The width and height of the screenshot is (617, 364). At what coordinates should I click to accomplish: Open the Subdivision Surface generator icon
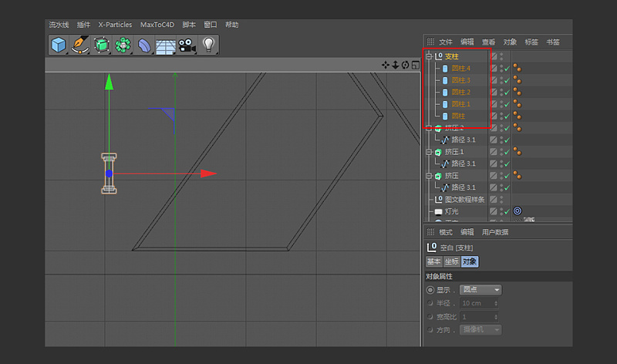coord(101,45)
